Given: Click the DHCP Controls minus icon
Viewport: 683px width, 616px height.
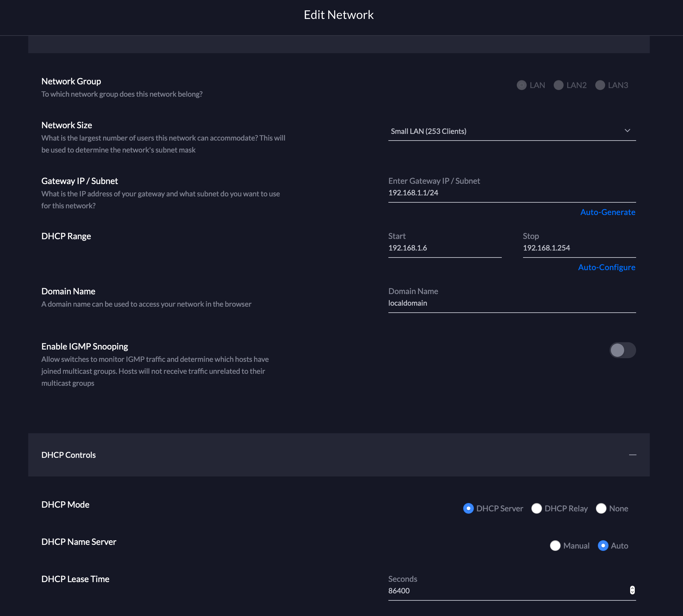Looking at the screenshot, I should 632,455.
